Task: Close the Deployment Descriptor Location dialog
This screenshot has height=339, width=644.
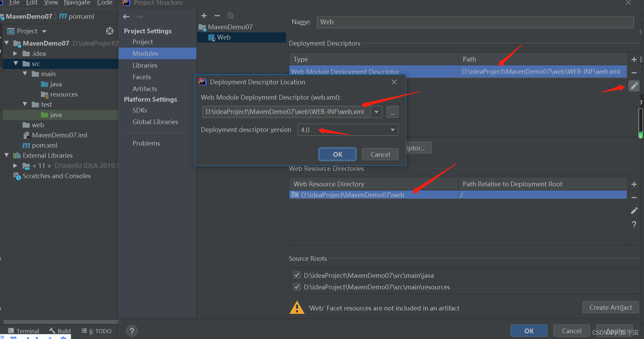Action: [x=394, y=82]
